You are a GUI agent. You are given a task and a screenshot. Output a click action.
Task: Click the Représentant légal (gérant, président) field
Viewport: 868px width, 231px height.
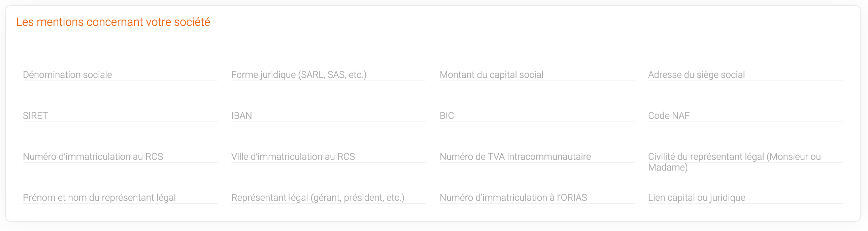tap(328, 198)
